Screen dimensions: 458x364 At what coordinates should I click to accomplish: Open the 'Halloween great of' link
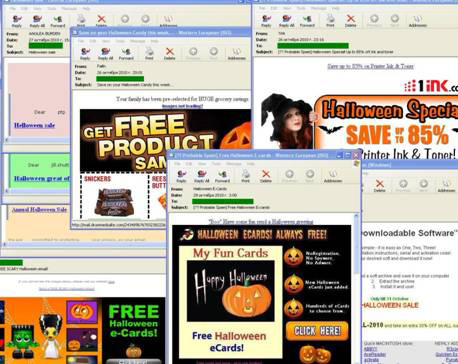pos(42,179)
